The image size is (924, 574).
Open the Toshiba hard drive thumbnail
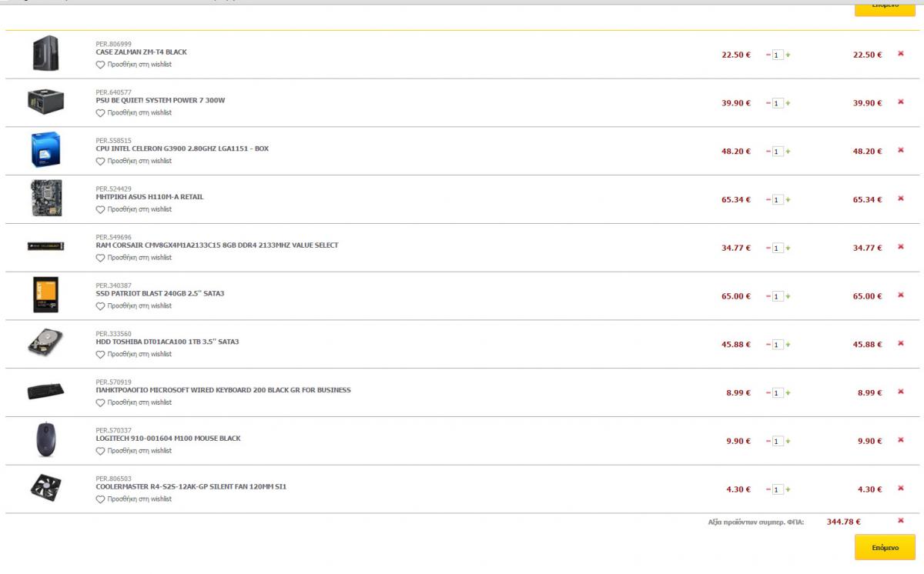tap(45, 343)
